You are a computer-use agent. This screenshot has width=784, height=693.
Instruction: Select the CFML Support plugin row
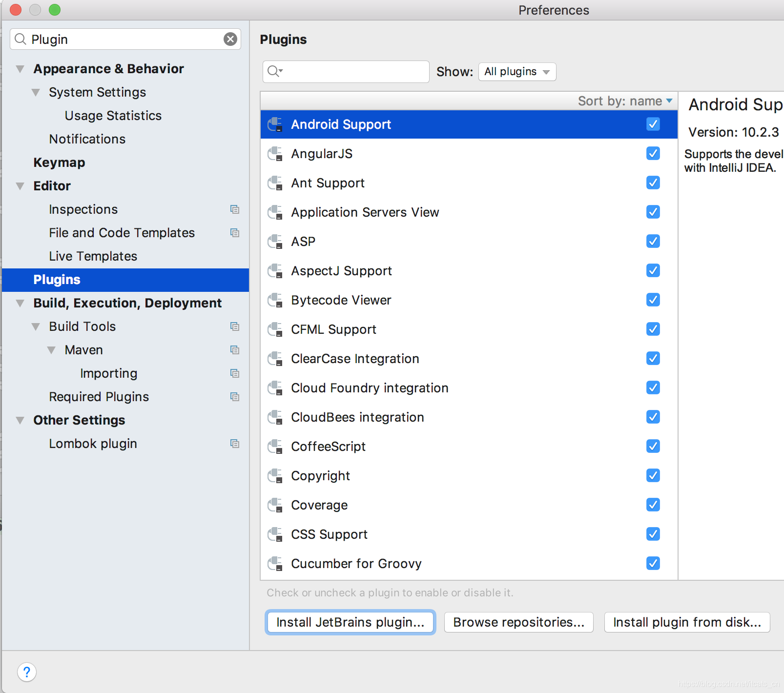[x=469, y=329]
